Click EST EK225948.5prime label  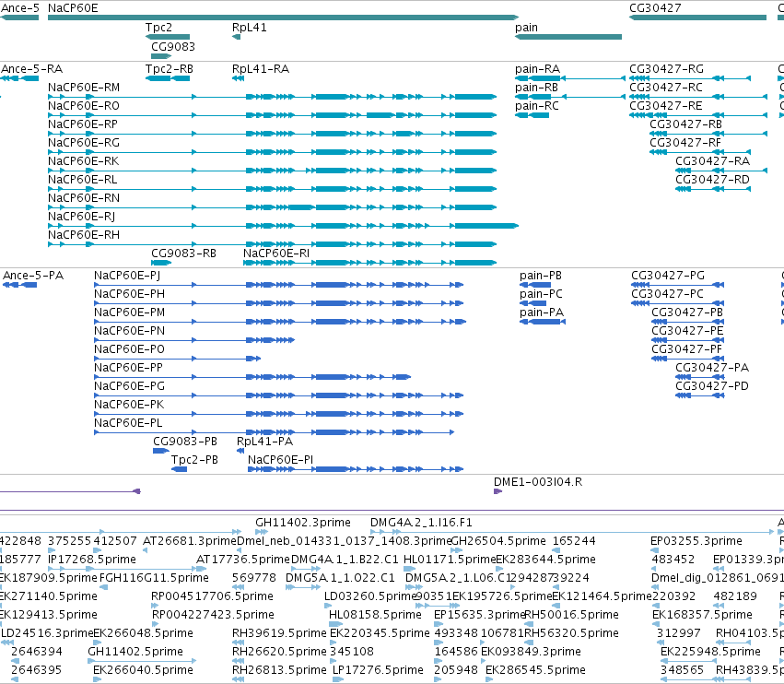pyautogui.click(x=710, y=652)
